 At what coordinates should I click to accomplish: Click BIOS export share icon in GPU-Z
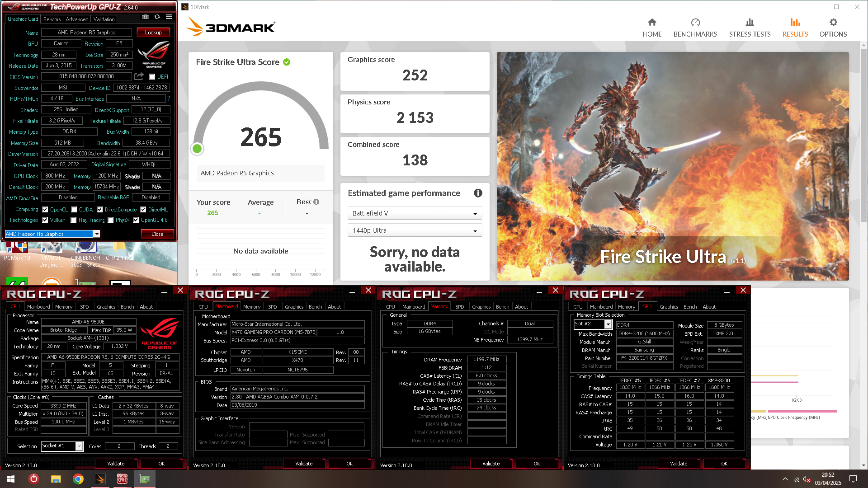139,76
